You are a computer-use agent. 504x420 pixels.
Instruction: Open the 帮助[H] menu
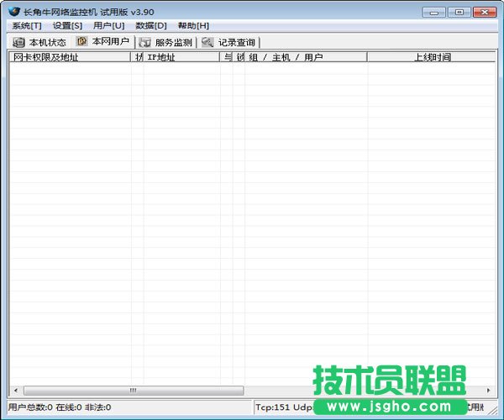pyautogui.click(x=193, y=26)
